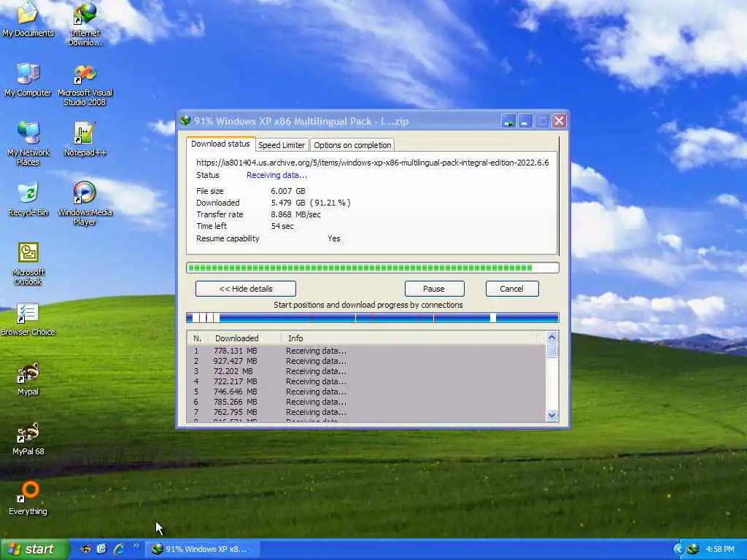Click the green download progress bar

pos(373,268)
